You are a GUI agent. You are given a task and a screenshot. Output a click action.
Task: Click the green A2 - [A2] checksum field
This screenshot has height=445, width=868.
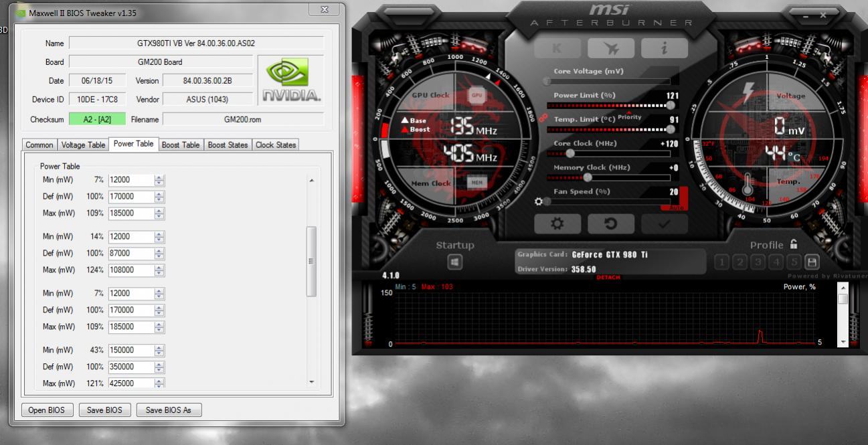click(97, 120)
